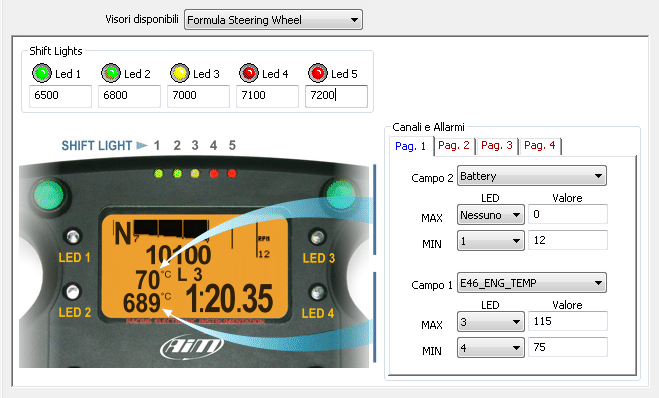Open the Campo 2 Battery dropdown

tap(532, 176)
